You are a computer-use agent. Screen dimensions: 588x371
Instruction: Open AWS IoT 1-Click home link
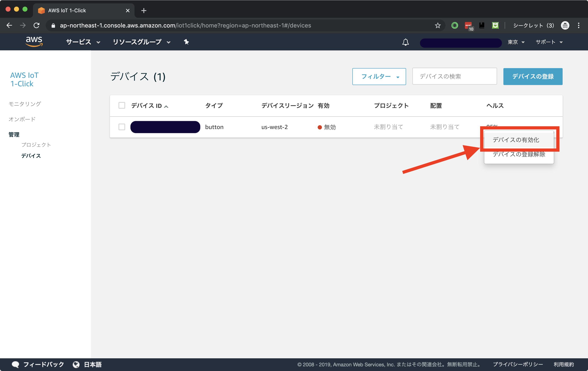(24, 79)
